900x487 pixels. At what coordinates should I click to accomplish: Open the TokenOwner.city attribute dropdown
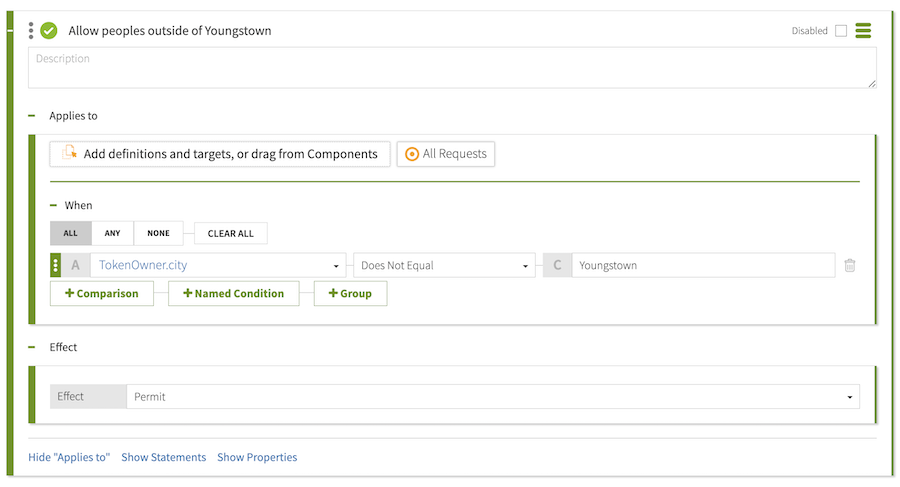(x=218, y=266)
